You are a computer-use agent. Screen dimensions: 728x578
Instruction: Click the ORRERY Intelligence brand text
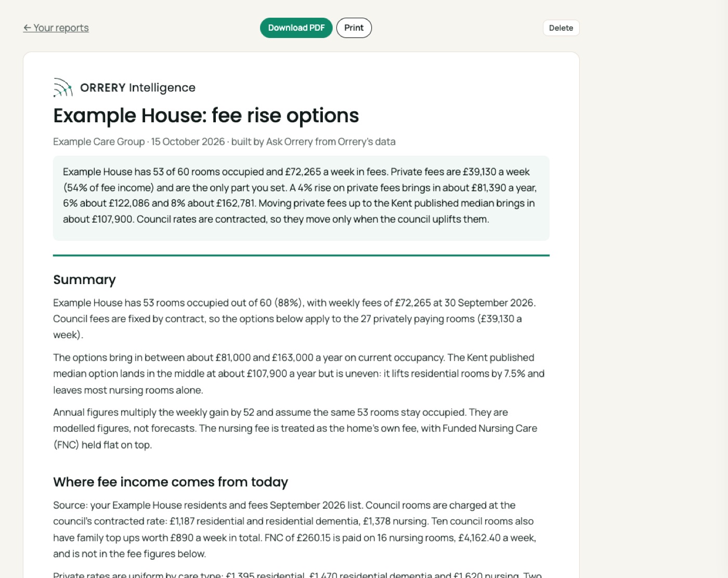point(138,87)
